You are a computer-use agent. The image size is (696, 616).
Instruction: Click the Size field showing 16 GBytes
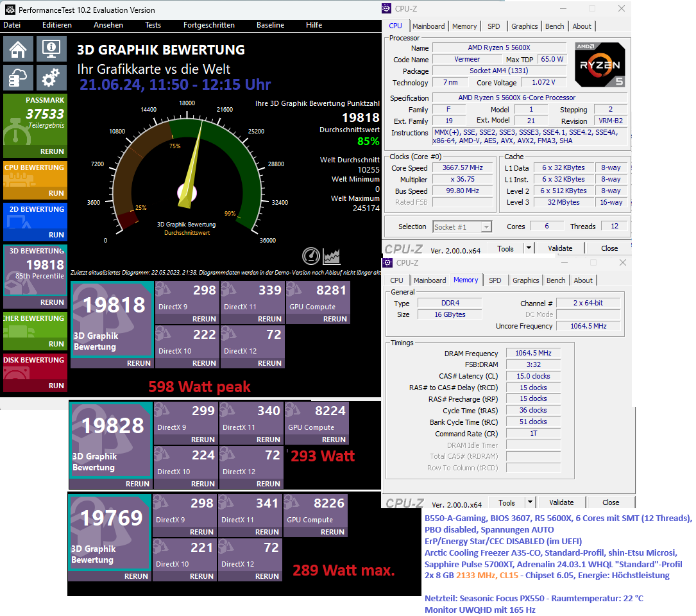coord(450,314)
